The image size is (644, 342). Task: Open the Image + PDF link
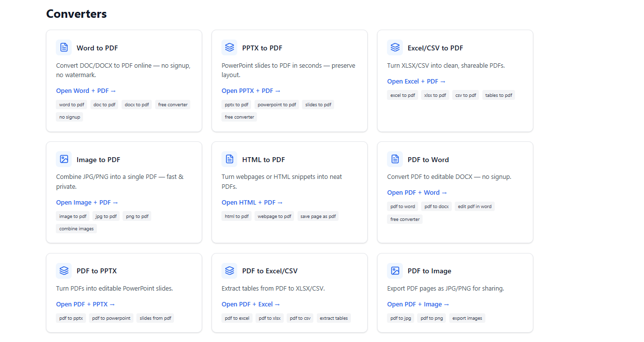tap(87, 203)
